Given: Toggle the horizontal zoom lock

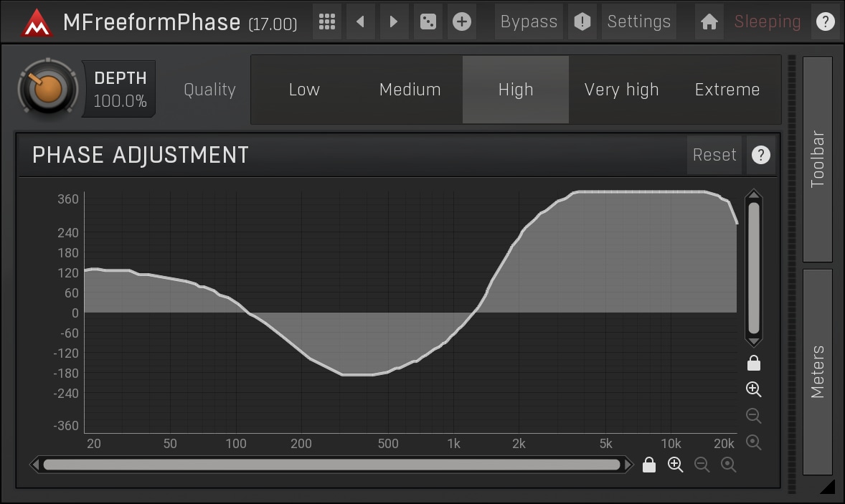Looking at the screenshot, I should coord(649,465).
